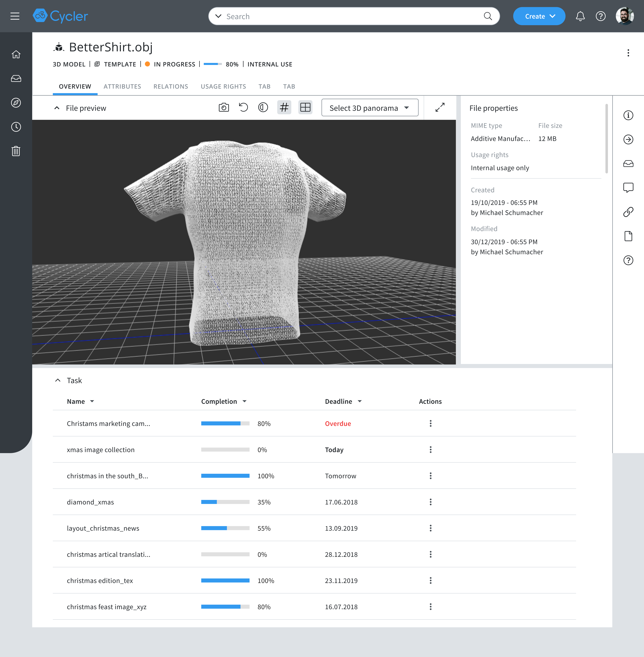The image size is (644, 657).
Task: Open actions menu for diamond_xmas task
Action: coord(430,502)
